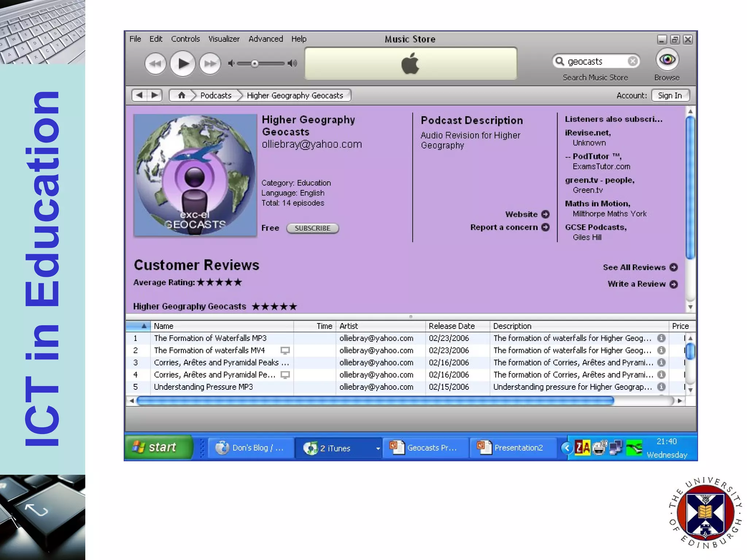
Task: Open the Browse eye icon
Action: click(667, 60)
